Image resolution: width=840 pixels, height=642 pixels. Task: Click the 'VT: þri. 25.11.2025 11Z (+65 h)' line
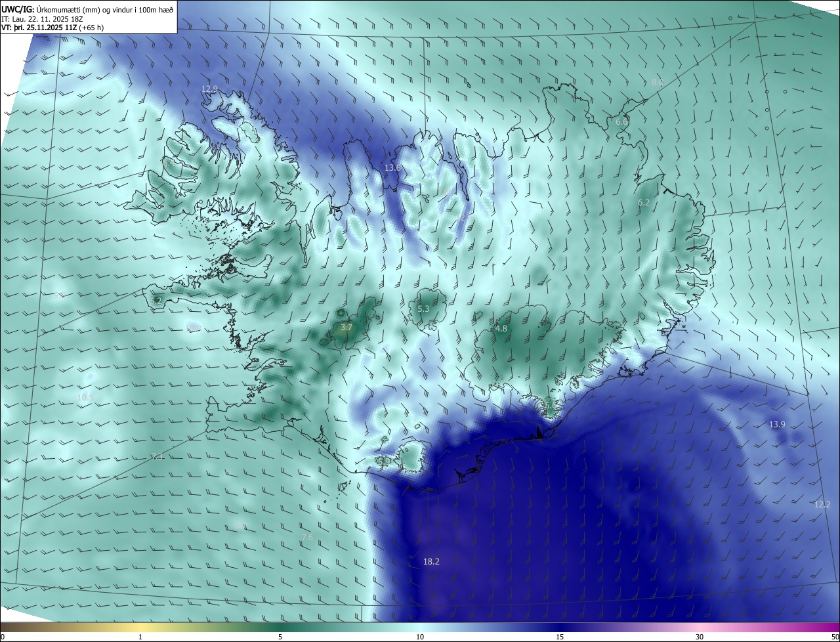point(52,28)
